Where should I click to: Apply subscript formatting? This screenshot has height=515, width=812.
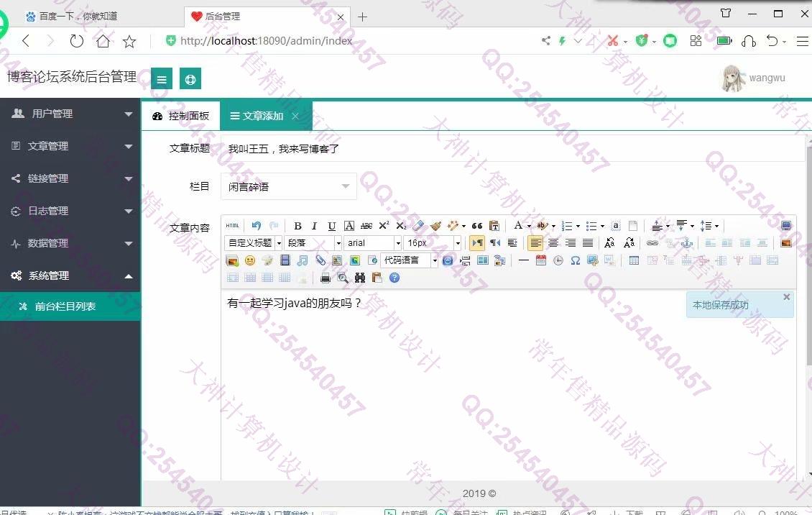point(401,225)
